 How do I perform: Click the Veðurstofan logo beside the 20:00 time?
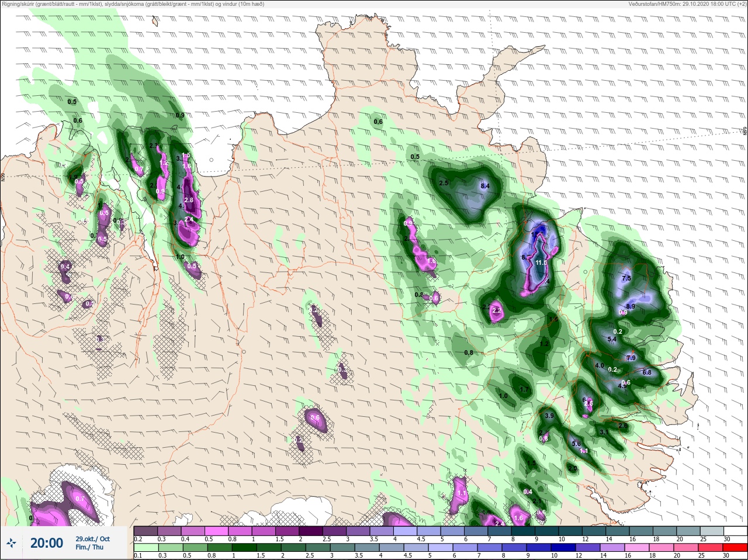pos(11,544)
